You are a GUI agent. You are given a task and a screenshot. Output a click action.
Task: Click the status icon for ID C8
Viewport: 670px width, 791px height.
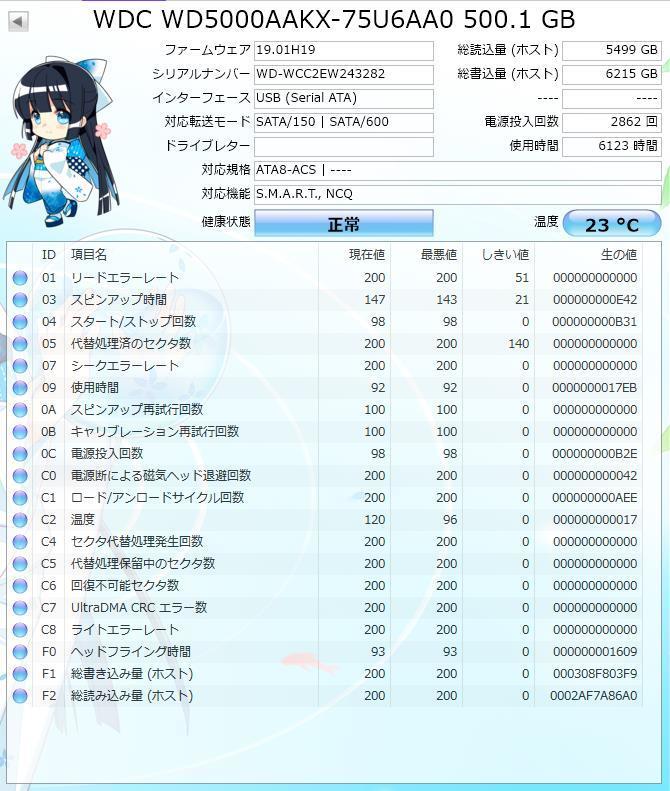pyautogui.click(x=20, y=630)
